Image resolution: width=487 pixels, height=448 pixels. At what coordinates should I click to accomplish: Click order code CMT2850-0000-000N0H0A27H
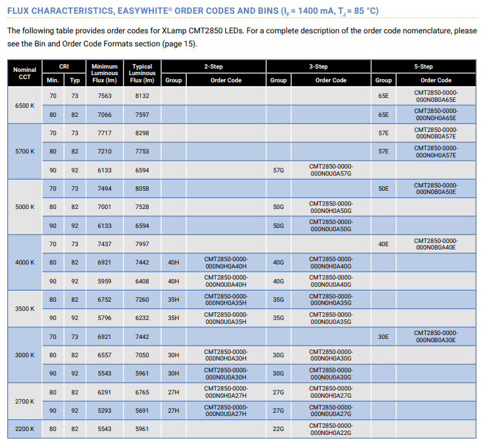coord(226,392)
